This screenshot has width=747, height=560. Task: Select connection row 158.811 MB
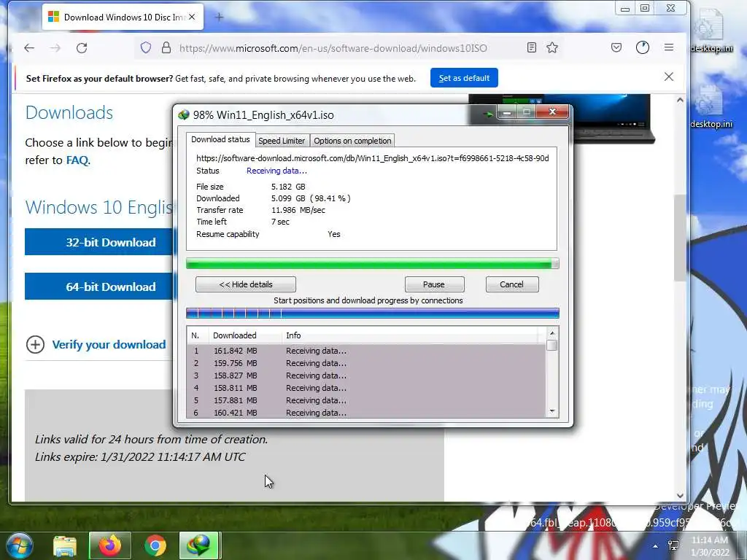click(x=366, y=388)
